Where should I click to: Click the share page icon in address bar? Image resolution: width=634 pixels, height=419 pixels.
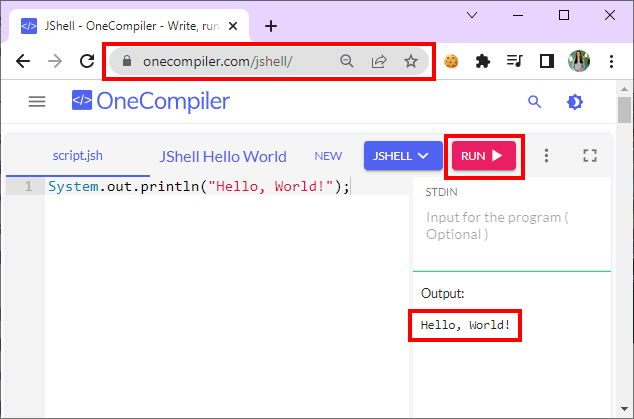379,61
